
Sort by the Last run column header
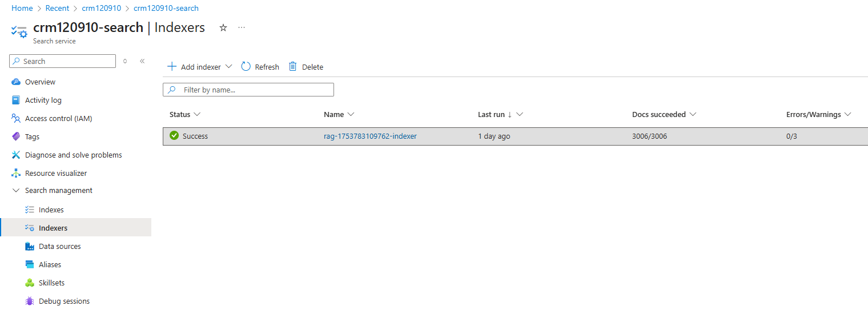click(x=491, y=114)
